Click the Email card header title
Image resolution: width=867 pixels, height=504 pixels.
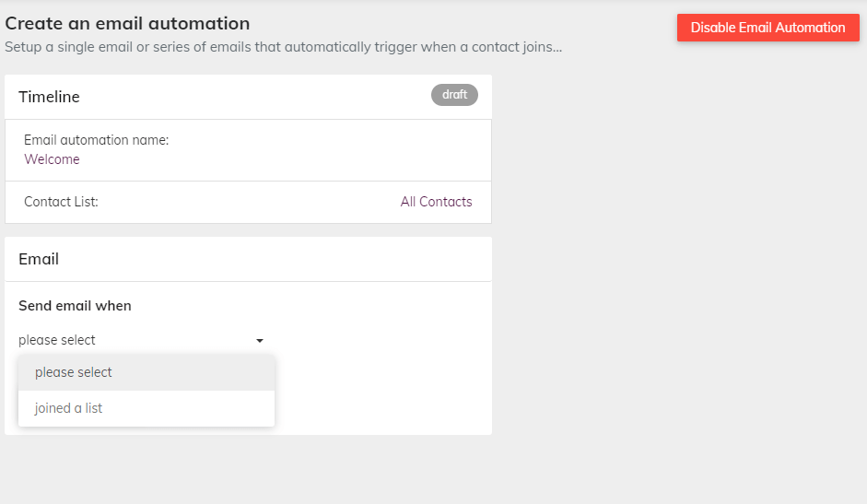pyautogui.click(x=39, y=259)
